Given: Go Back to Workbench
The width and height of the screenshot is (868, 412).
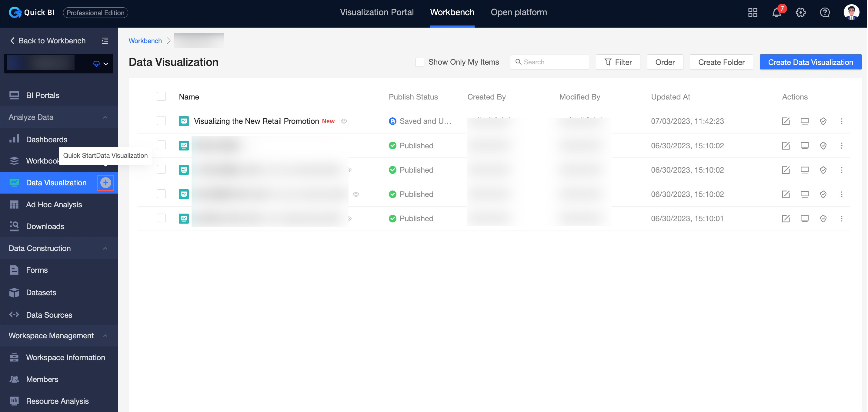Looking at the screenshot, I should coord(48,41).
